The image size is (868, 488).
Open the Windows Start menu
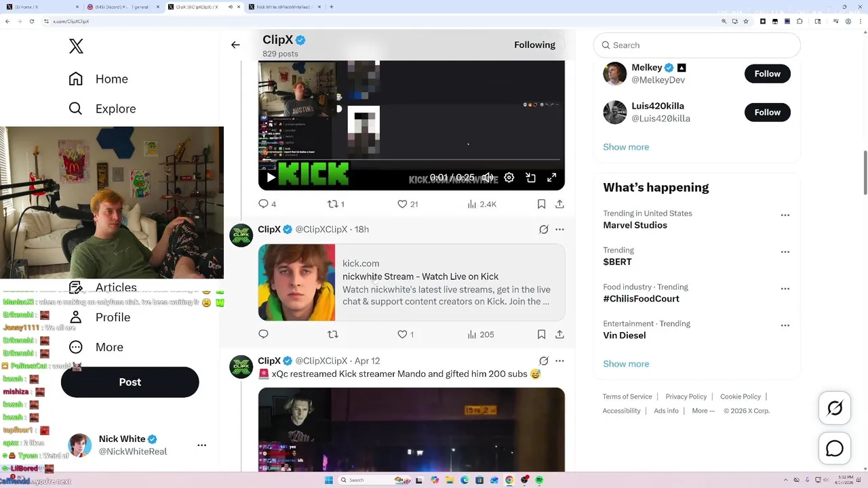[x=329, y=480]
